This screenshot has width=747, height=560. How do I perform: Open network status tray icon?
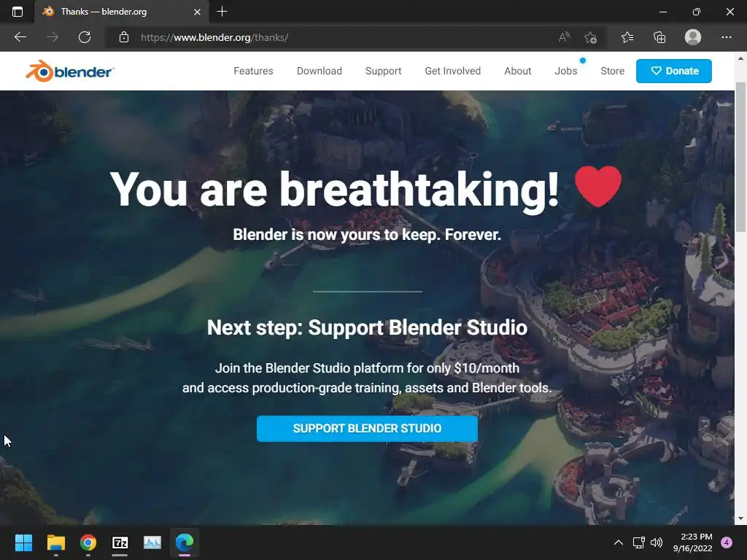(x=638, y=542)
